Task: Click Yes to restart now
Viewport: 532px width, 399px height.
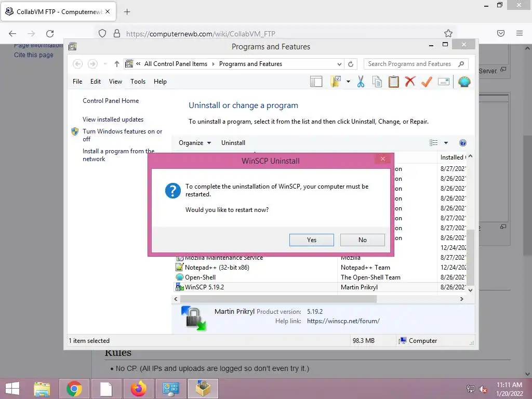Action: [312, 240]
